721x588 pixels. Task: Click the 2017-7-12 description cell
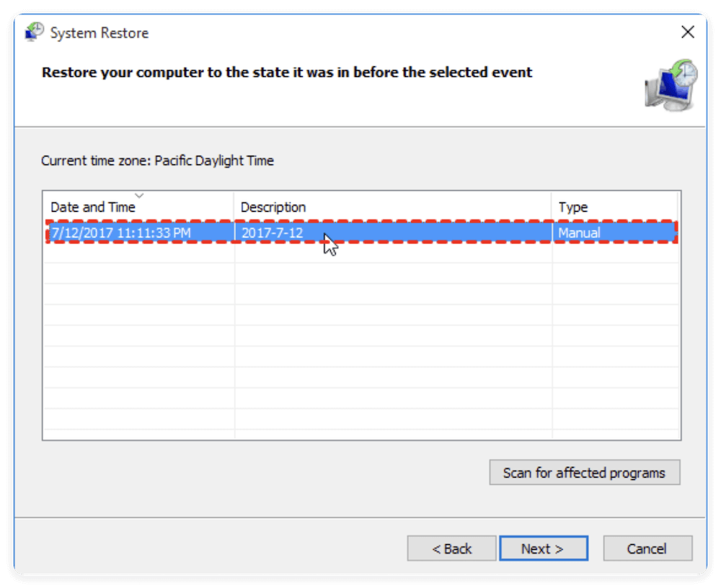coord(273,233)
